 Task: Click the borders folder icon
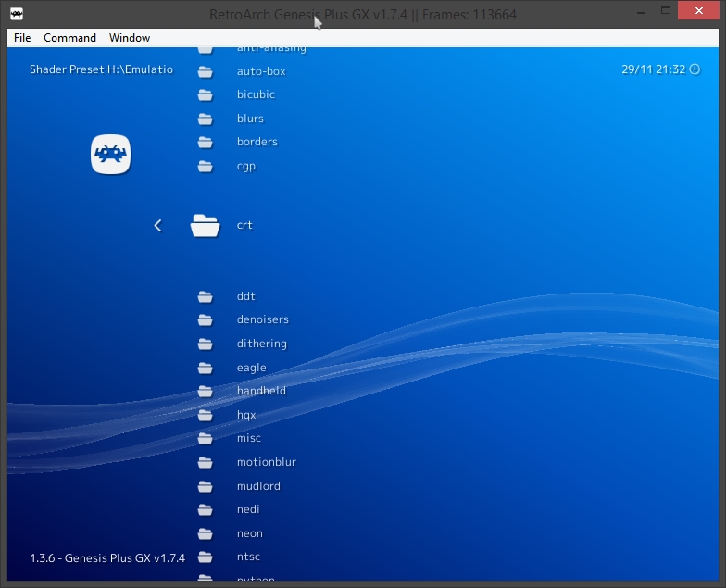(206, 143)
